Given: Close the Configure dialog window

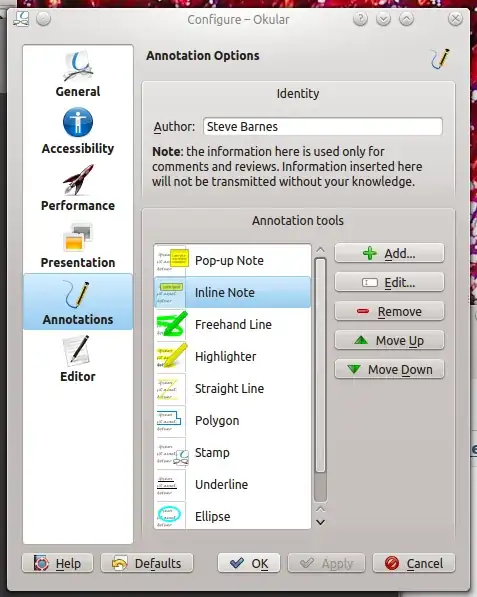Looking at the screenshot, I should (x=455, y=19).
